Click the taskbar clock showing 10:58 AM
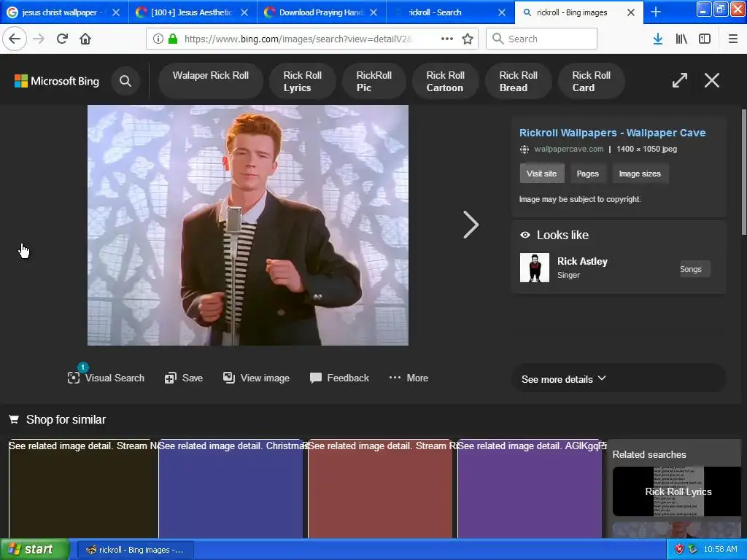Image resolution: width=747 pixels, height=560 pixels. tap(720, 549)
